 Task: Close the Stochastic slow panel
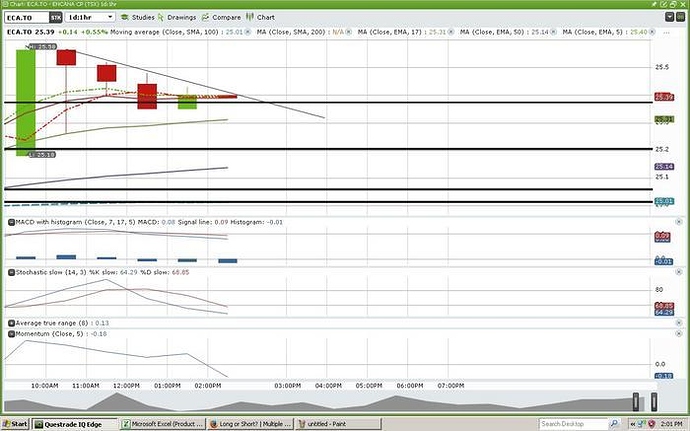(x=679, y=272)
